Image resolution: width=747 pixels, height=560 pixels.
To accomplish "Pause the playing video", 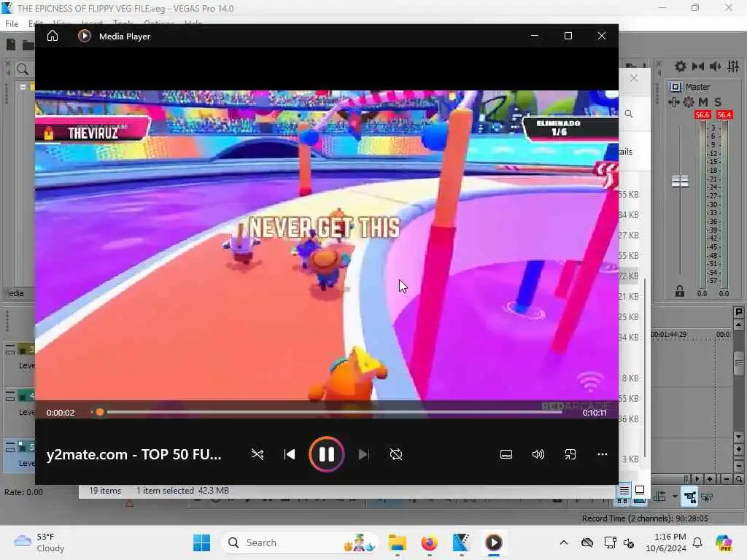I will (326, 454).
